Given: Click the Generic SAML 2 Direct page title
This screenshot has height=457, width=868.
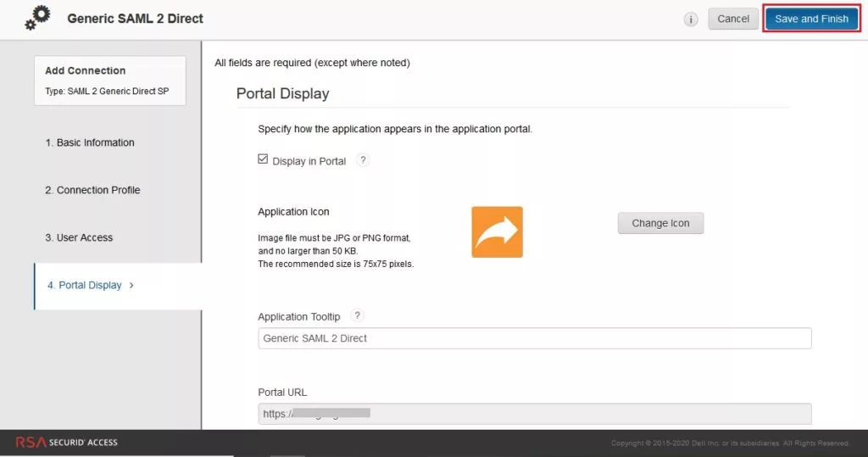Looking at the screenshot, I should tap(135, 19).
